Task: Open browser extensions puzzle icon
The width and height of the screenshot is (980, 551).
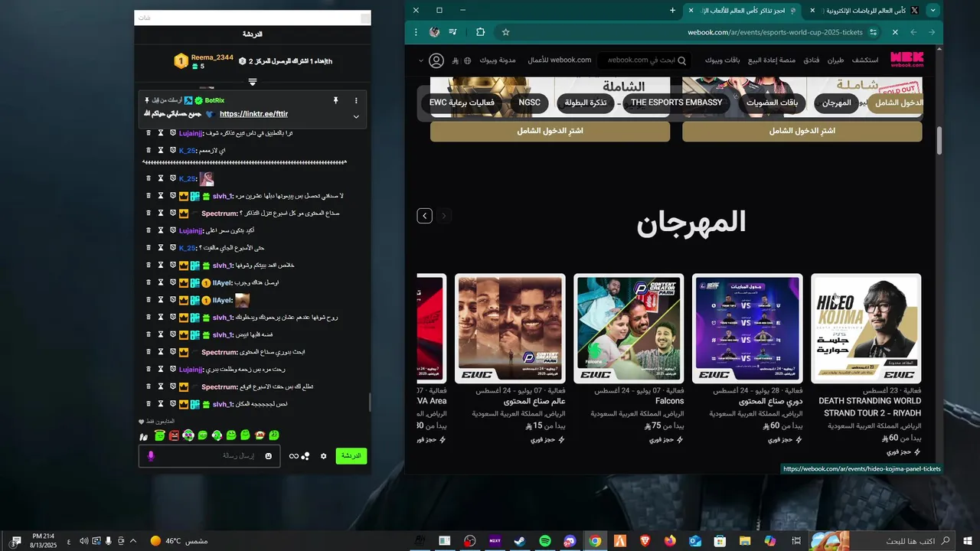Action: [481, 32]
